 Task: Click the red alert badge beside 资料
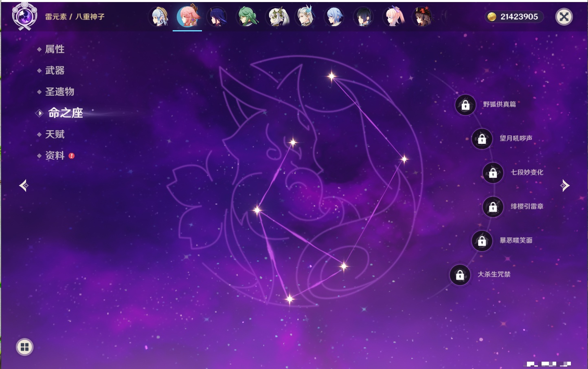point(72,156)
